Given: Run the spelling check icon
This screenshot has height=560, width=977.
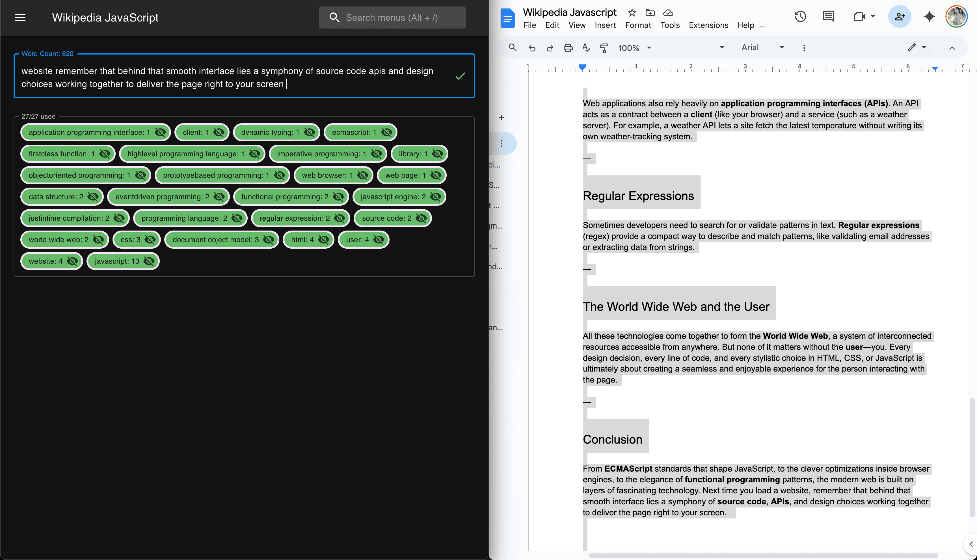Looking at the screenshot, I should click(x=585, y=48).
